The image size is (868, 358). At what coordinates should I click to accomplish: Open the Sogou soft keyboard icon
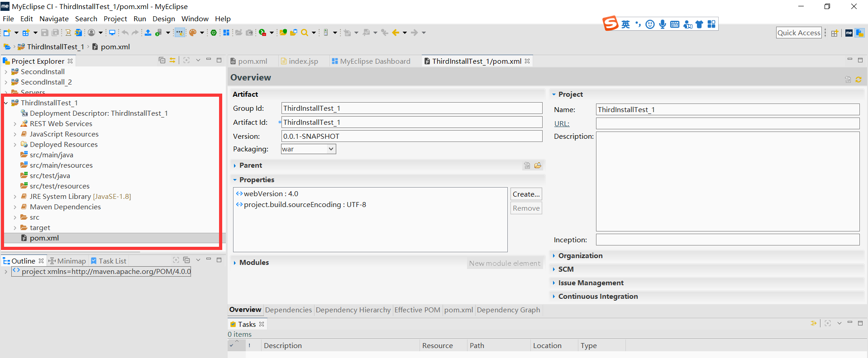[675, 24]
